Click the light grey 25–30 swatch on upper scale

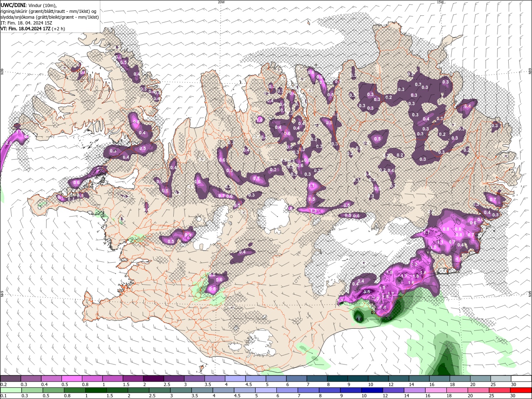(501, 379)
